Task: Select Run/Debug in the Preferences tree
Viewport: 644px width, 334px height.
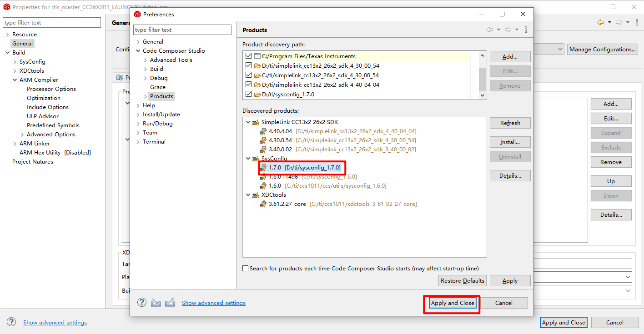Action: click(158, 124)
